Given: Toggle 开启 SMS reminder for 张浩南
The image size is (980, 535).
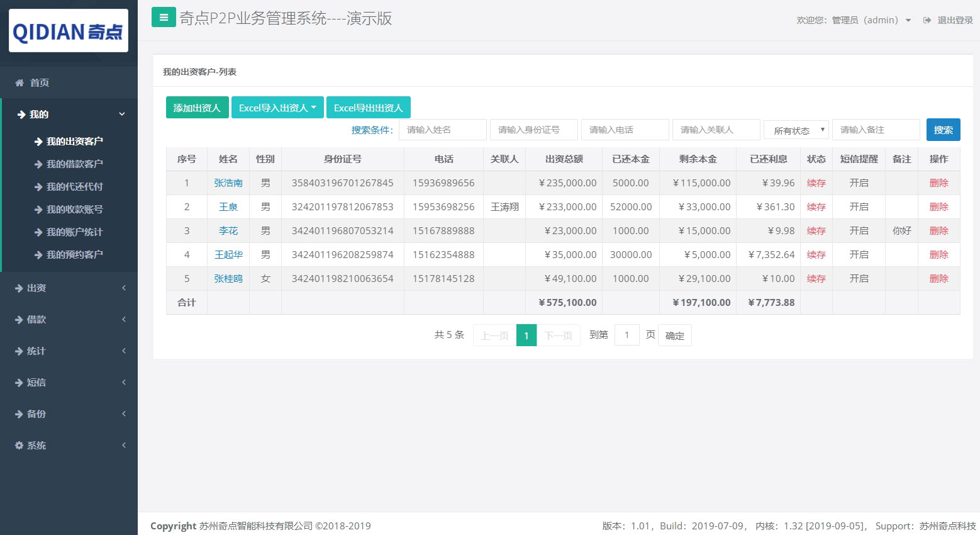Looking at the screenshot, I should (x=858, y=183).
